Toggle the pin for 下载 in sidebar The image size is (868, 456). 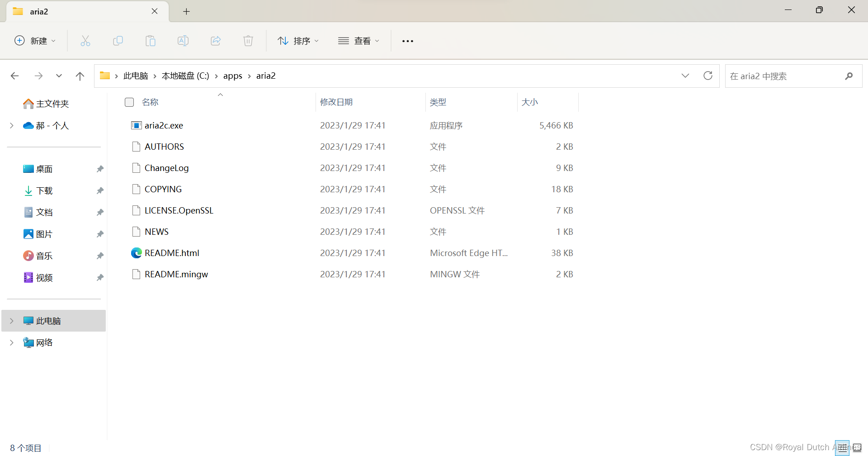pos(99,190)
